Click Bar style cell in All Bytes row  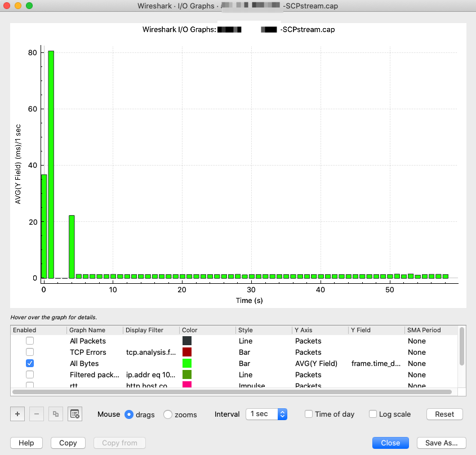click(244, 363)
